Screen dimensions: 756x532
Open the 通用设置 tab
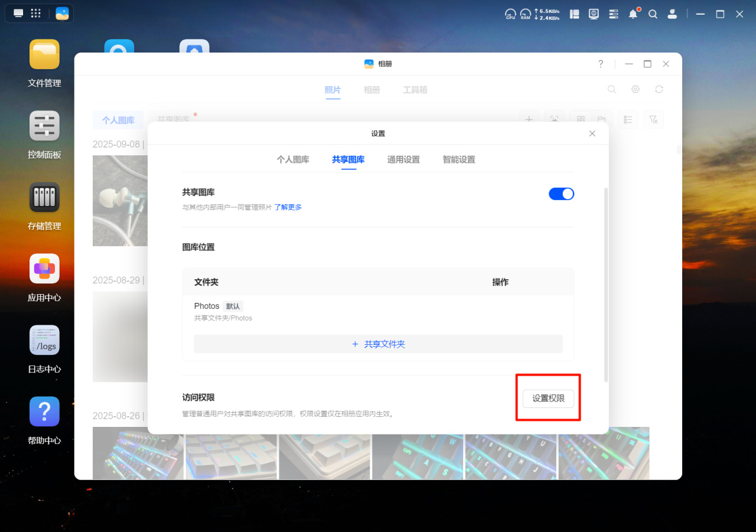[x=403, y=159]
